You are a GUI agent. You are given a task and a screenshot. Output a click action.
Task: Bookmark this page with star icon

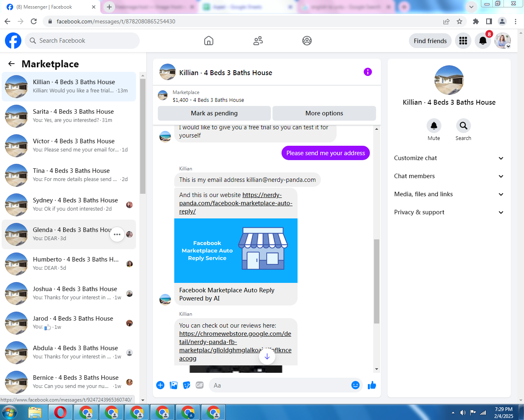459,21
